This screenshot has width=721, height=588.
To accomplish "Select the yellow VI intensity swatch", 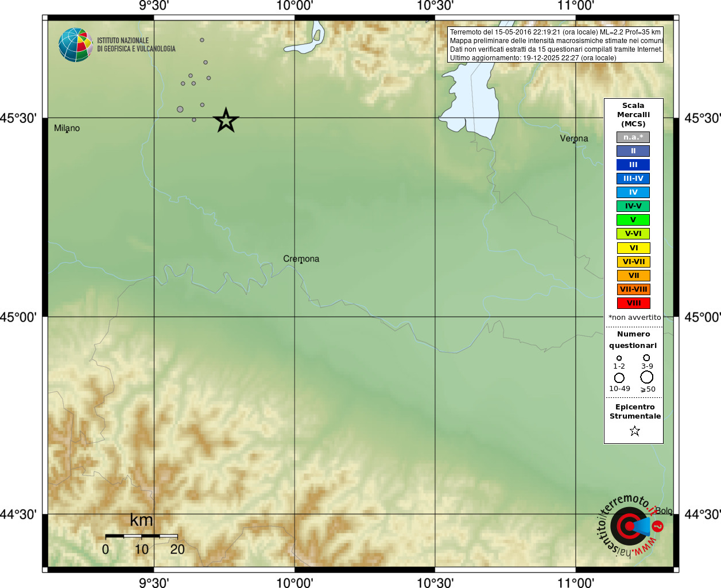I will coord(633,248).
